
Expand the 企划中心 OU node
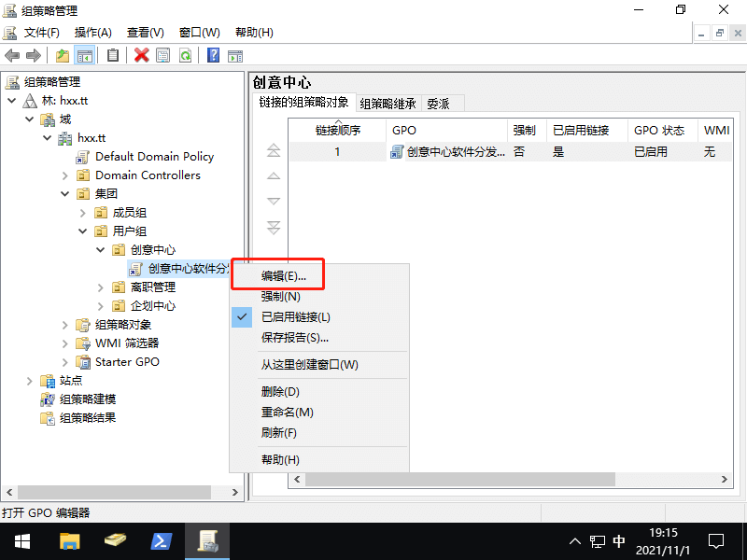click(x=101, y=306)
